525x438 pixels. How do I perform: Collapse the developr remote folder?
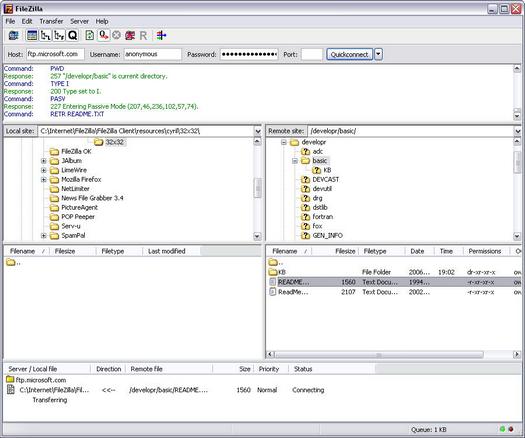284,142
